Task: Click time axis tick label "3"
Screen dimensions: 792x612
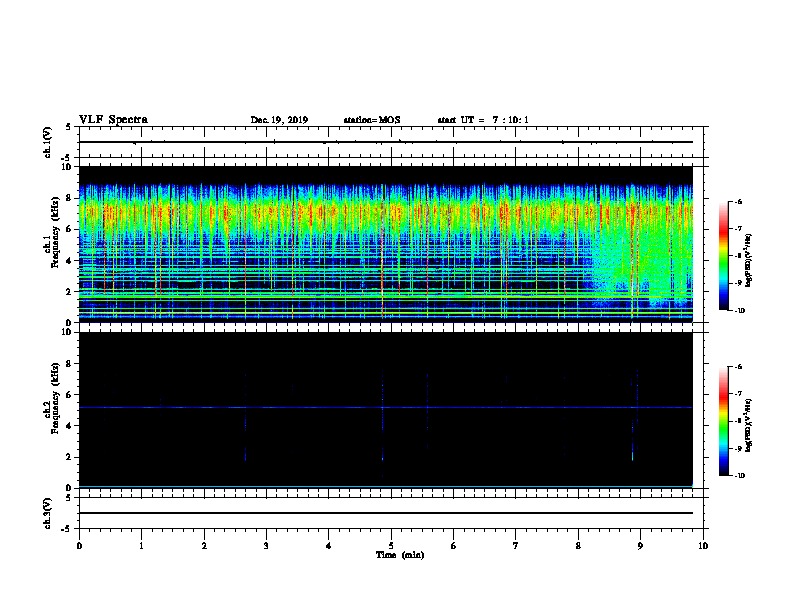Action: tap(266, 546)
